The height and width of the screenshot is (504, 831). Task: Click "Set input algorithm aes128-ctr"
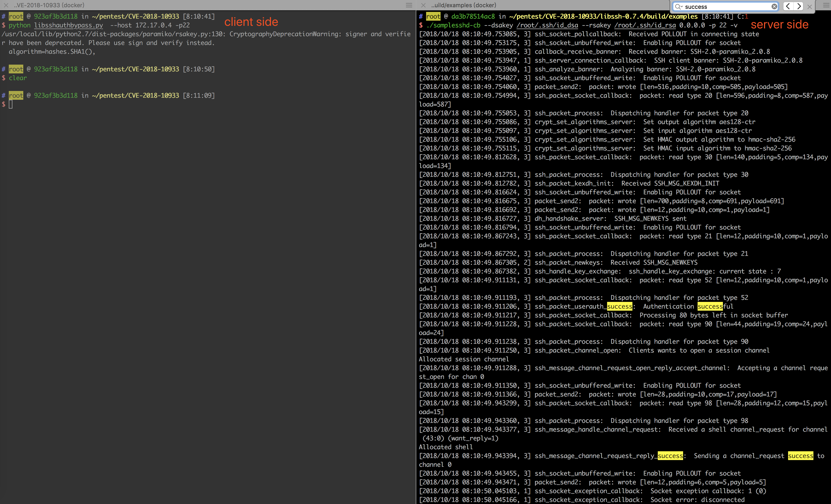(x=697, y=131)
